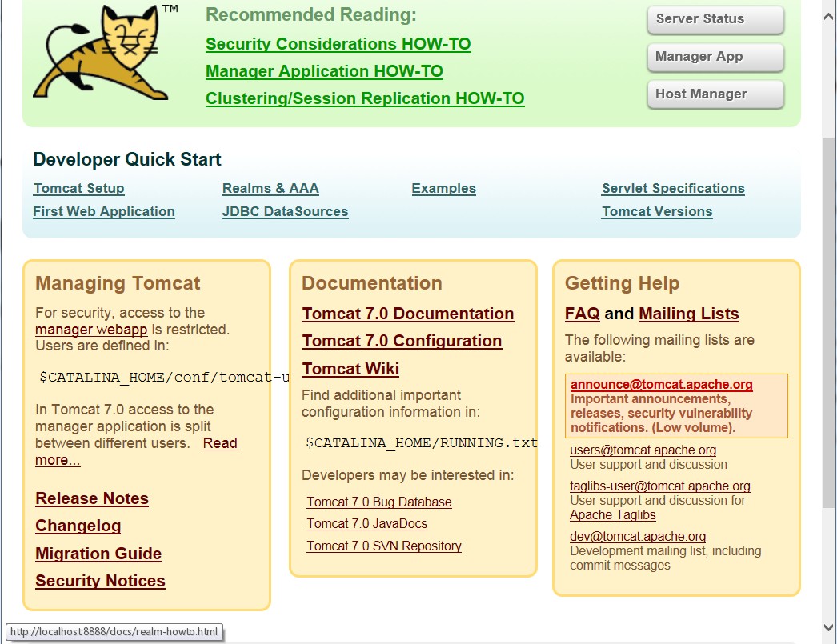Open the Mailing Lists link

(x=689, y=314)
